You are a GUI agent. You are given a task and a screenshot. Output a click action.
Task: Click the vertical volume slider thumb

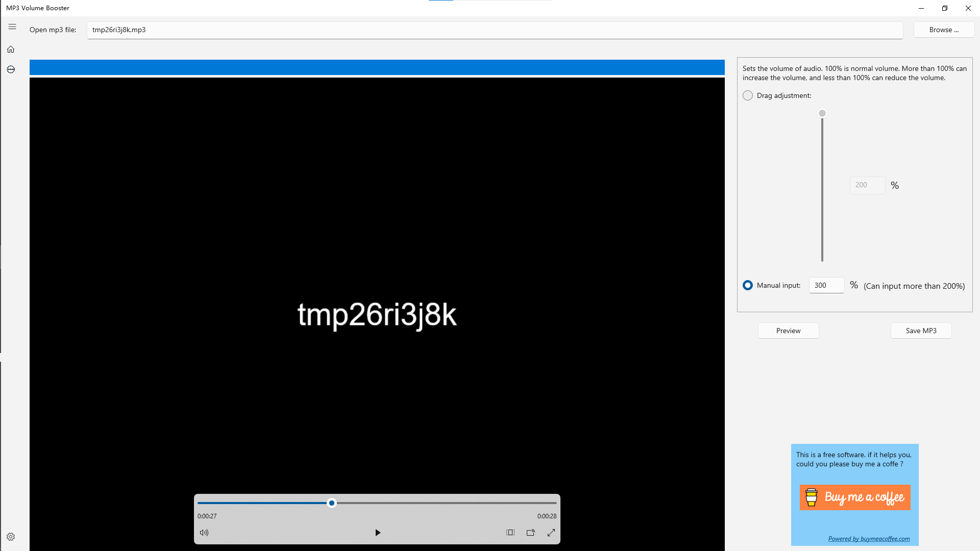tap(822, 113)
